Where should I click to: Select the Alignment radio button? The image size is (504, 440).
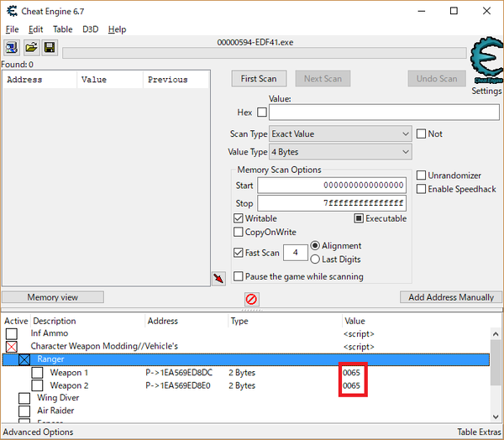(x=315, y=245)
